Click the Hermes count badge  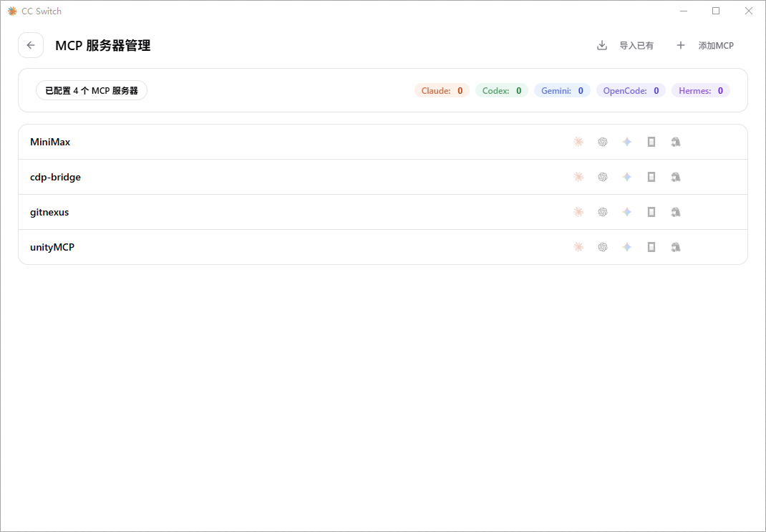click(701, 90)
